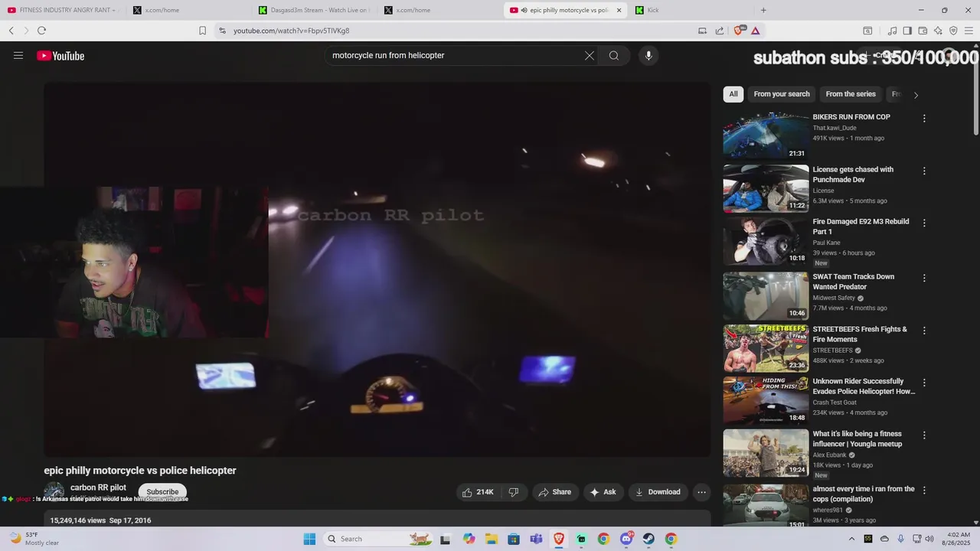Open Brave VPN shield icon
Image resolution: width=980 pixels, height=551 pixels.
pyautogui.click(x=953, y=31)
